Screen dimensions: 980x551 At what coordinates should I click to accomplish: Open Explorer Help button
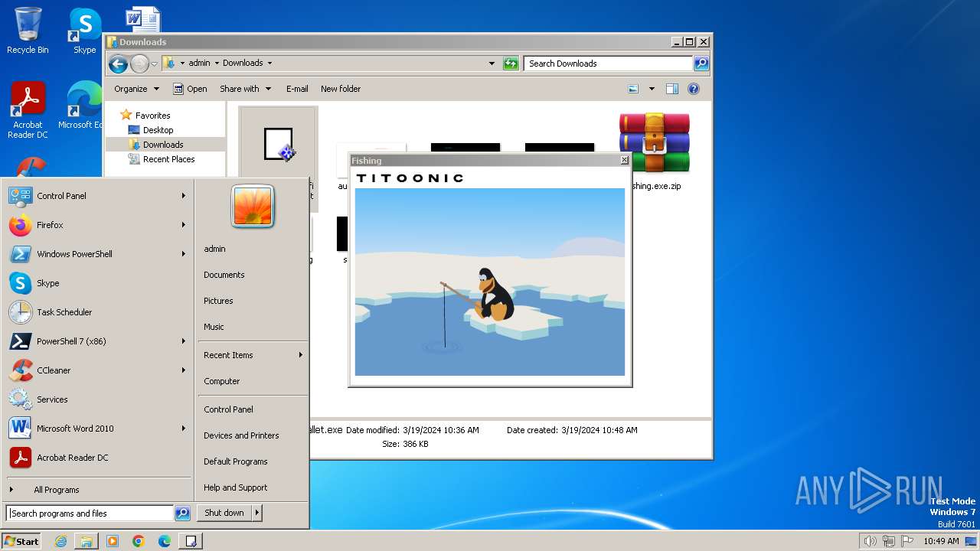tap(694, 89)
